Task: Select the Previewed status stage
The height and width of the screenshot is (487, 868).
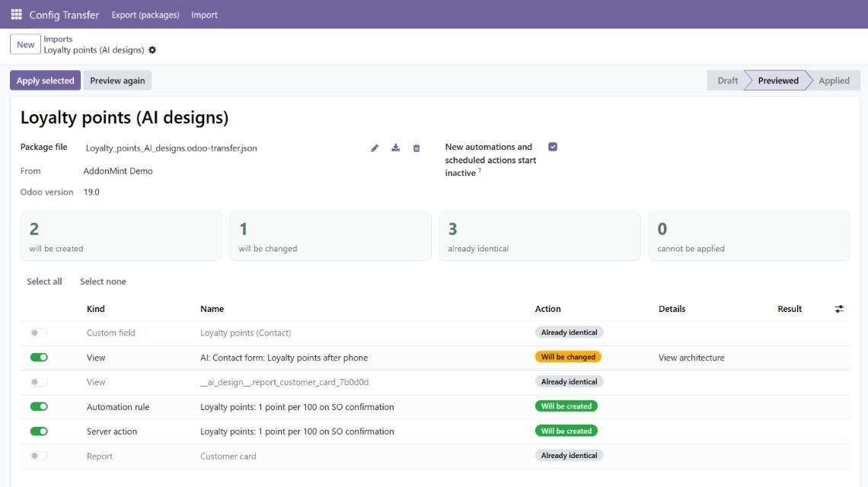Action: coord(777,80)
